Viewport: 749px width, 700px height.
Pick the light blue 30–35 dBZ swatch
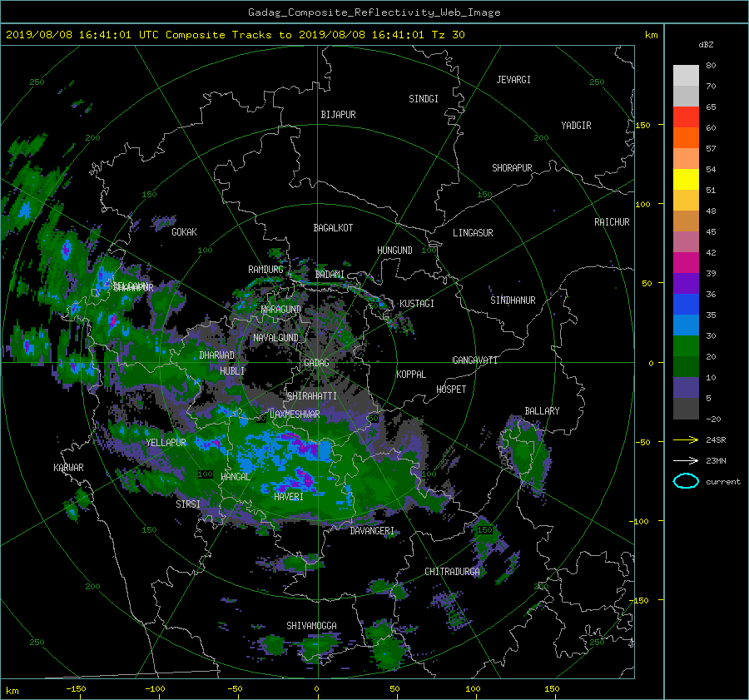point(686,325)
